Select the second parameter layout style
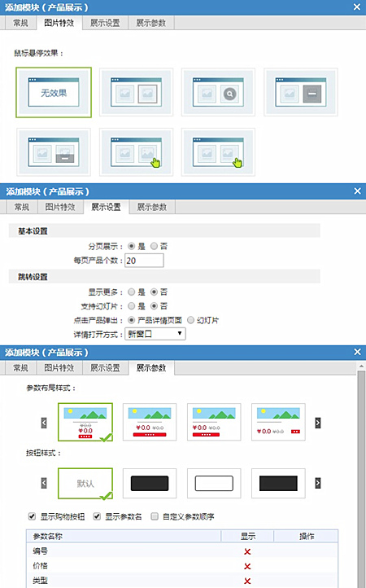This screenshot has width=366, height=588. pyautogui.click(x=150, y=422)
